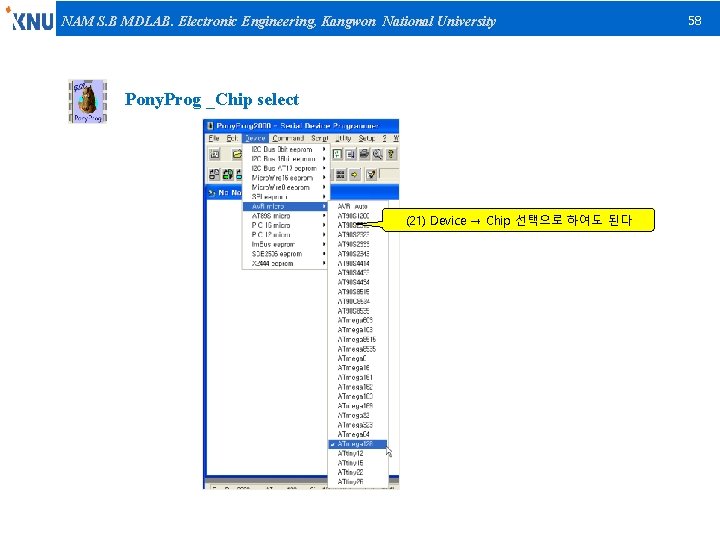
Task: Select the highlighted AVR micro entry
Action: [285, 206]
